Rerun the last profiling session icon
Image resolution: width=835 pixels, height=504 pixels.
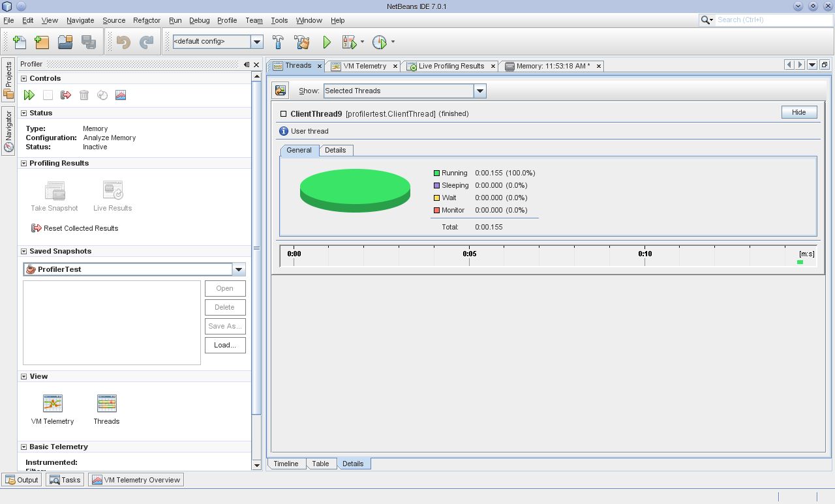click(29, 95)
